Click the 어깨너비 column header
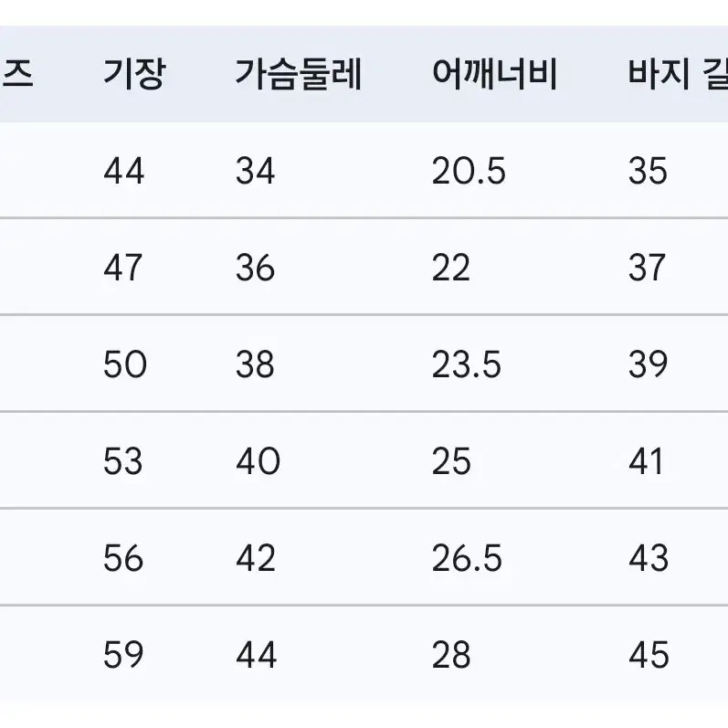Viewport: 728px width, 728px height. coord(494,74)
